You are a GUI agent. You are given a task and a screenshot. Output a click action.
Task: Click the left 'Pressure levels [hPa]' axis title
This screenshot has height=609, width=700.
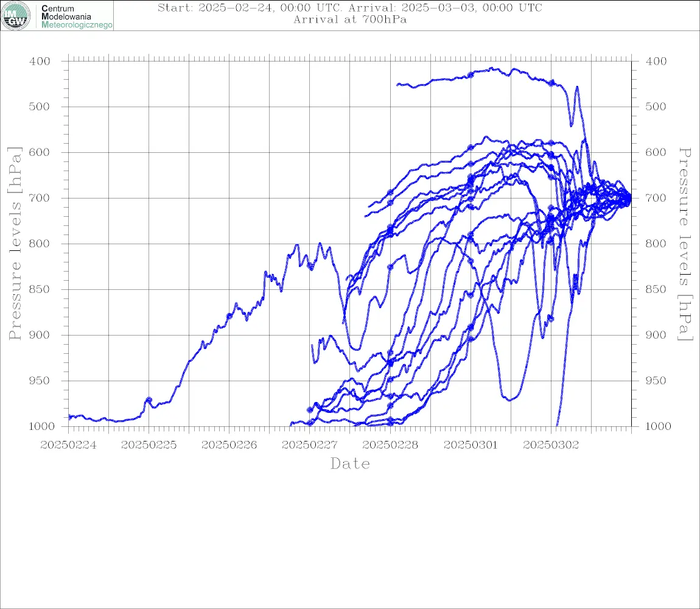(x=15, y=244)
